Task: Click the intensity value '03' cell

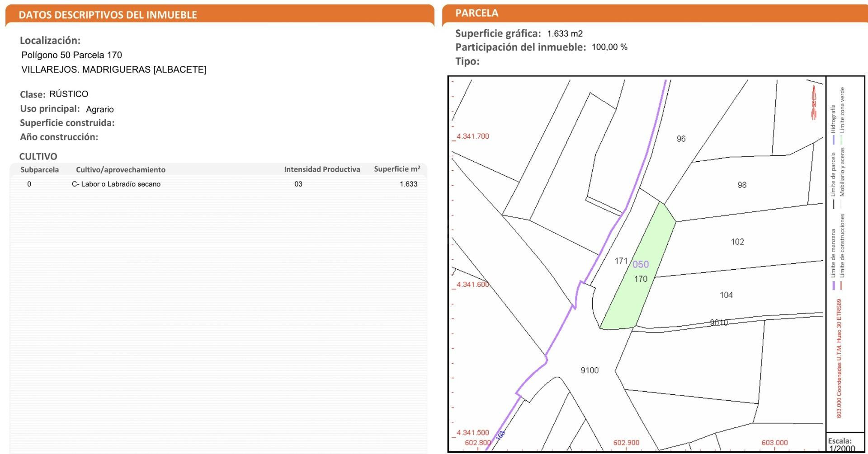Action: click(298, 184)
